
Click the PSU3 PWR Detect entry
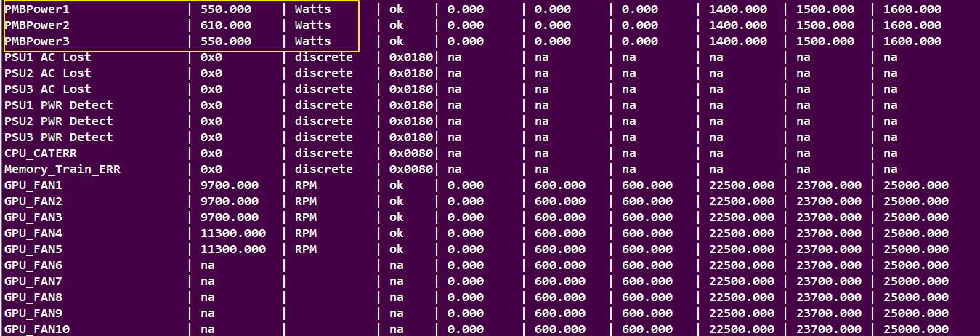58,137
